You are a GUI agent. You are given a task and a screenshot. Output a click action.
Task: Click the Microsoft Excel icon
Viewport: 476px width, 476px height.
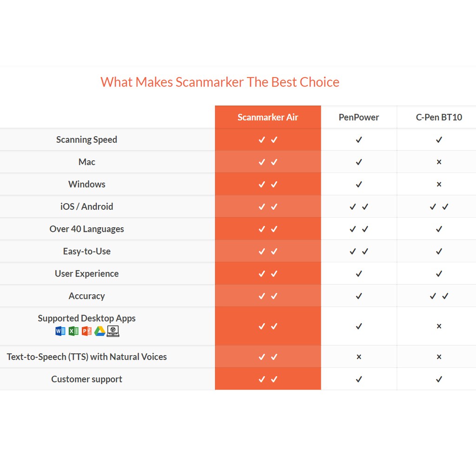click(x=73, y=331)
